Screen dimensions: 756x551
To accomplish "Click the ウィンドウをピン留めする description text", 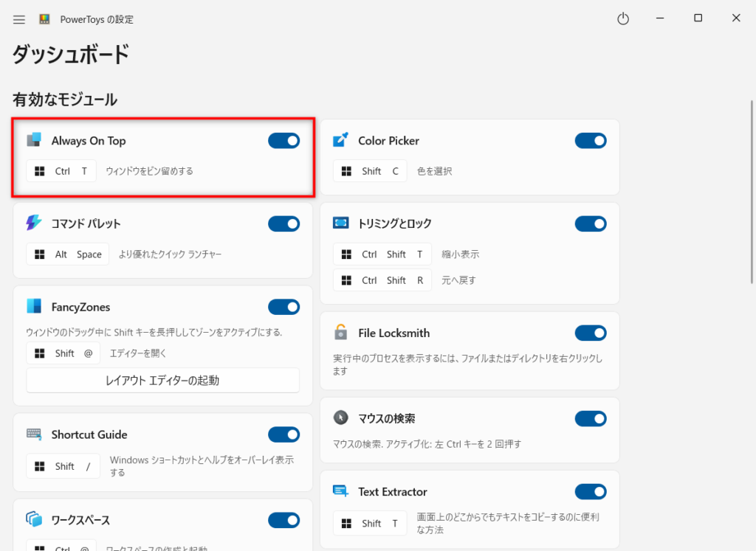I will (x=149, y=171).
